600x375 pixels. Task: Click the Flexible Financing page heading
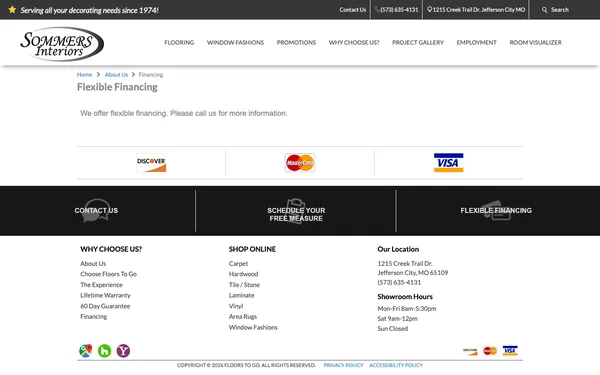tap(117, 87)
